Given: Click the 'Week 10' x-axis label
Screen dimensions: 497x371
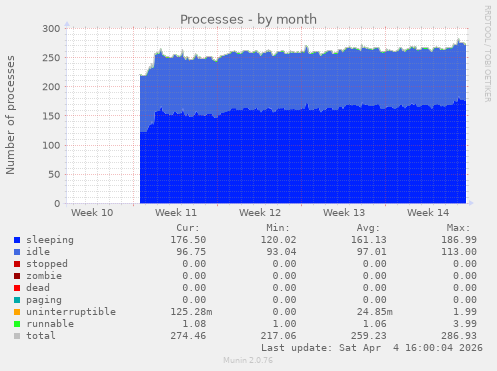Looking at the screenshot, I should (x=92, y=213).
